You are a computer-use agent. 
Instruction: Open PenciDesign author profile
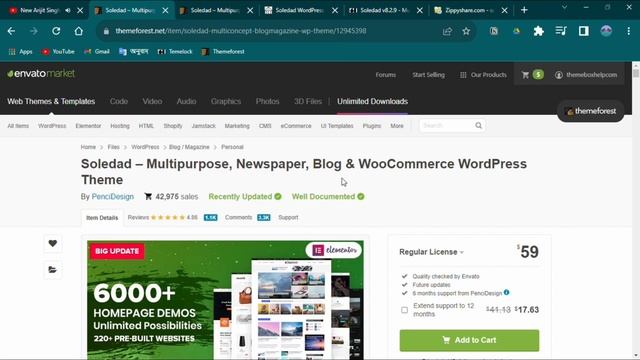click(x=113, y=197)
